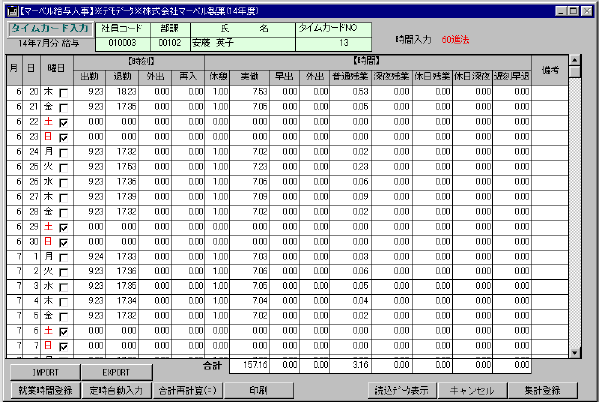Screen dimensions: 599x402
Task: Click the 深夜残業 column header
Action: (x=392, y=77)
